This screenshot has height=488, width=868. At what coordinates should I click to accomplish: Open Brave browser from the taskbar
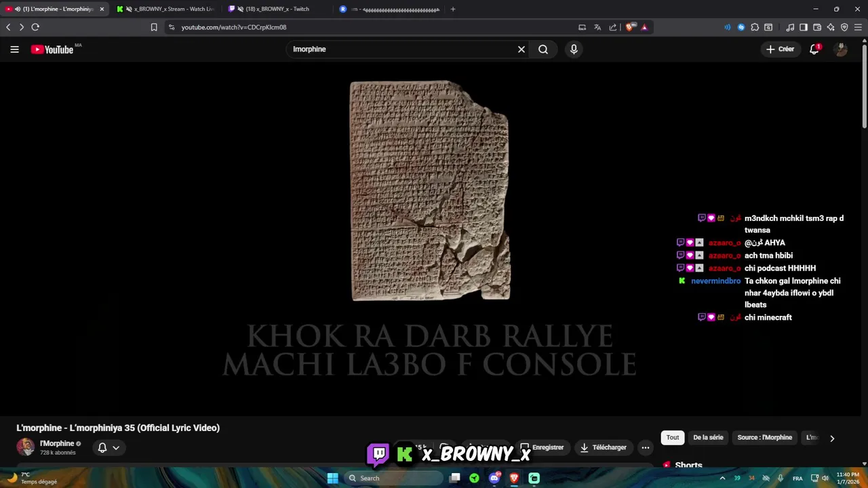[x=514, y=478]
